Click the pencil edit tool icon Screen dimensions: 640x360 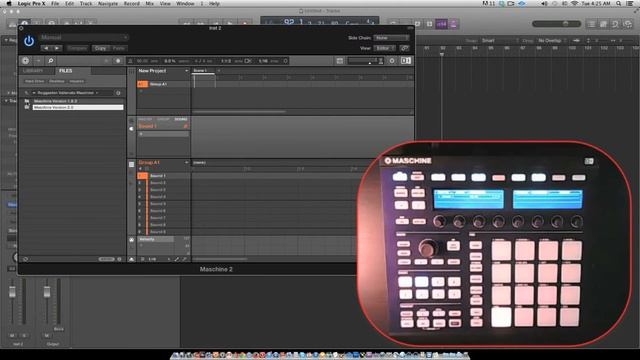[177, 259]
